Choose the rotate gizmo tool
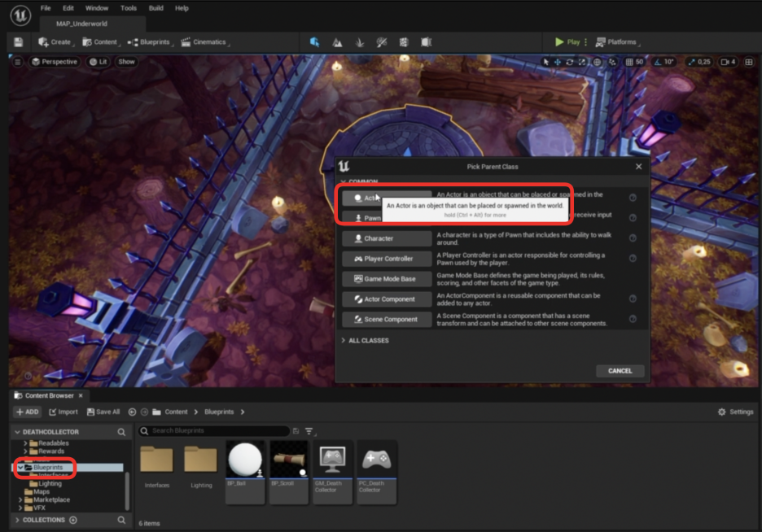762x532 pixels. pyautogui.click(x=570, y=62)
